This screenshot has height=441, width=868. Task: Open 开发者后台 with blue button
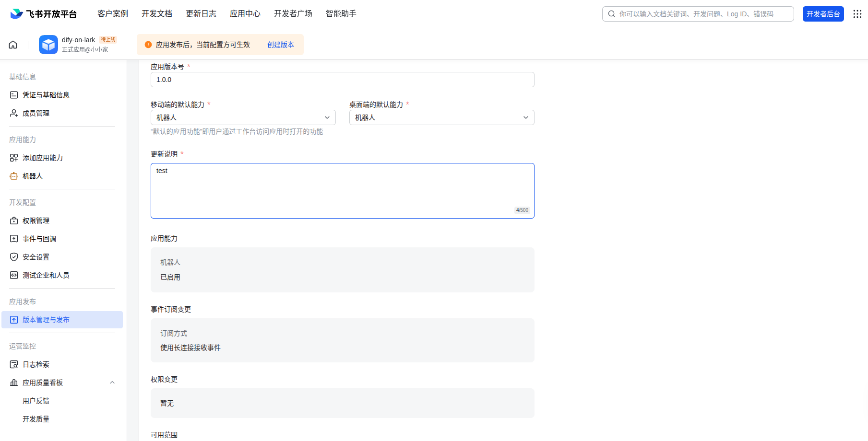(823, 14)
